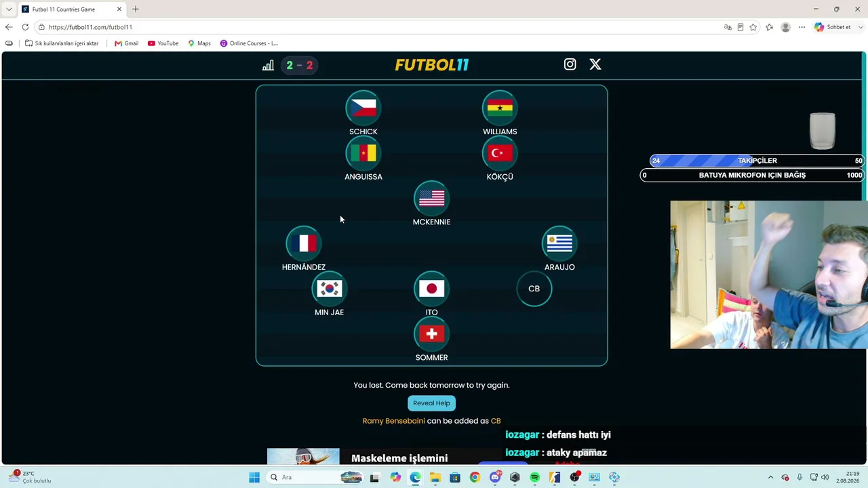This screenshot has width=868, height=488.
Task: Click the France flag for Hernández
Action: (x=304, y=243)
